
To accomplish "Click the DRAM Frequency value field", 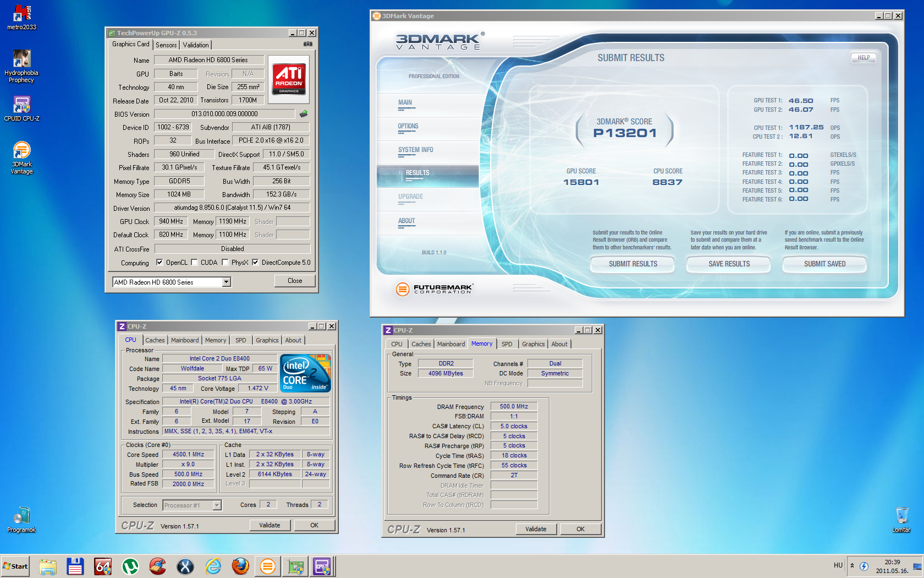I will tap(514, 406).
